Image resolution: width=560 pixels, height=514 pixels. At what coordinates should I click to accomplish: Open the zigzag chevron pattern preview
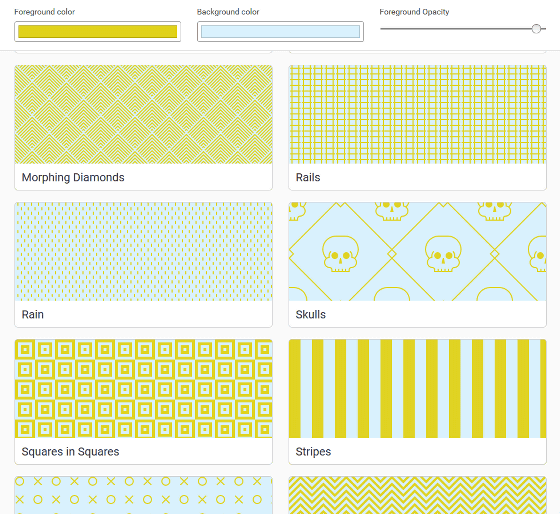click(x=418, y=495)
